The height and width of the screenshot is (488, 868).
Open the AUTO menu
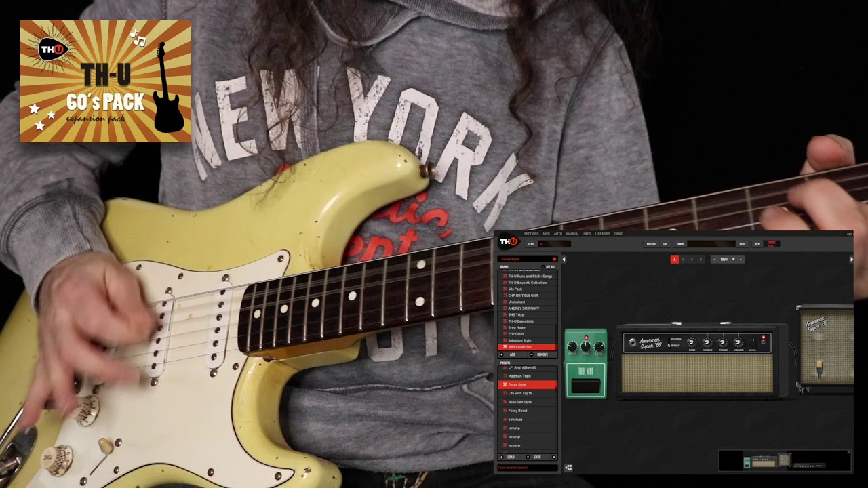point(557,234)
